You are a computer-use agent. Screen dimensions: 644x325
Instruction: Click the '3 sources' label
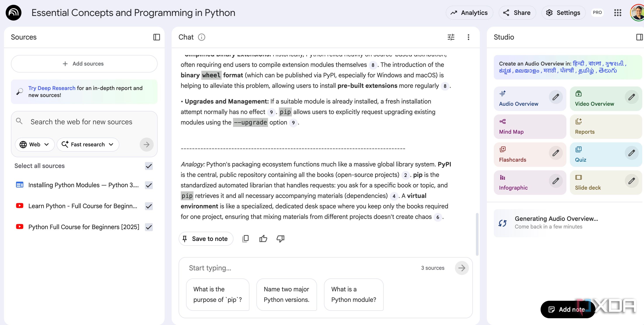432,268
